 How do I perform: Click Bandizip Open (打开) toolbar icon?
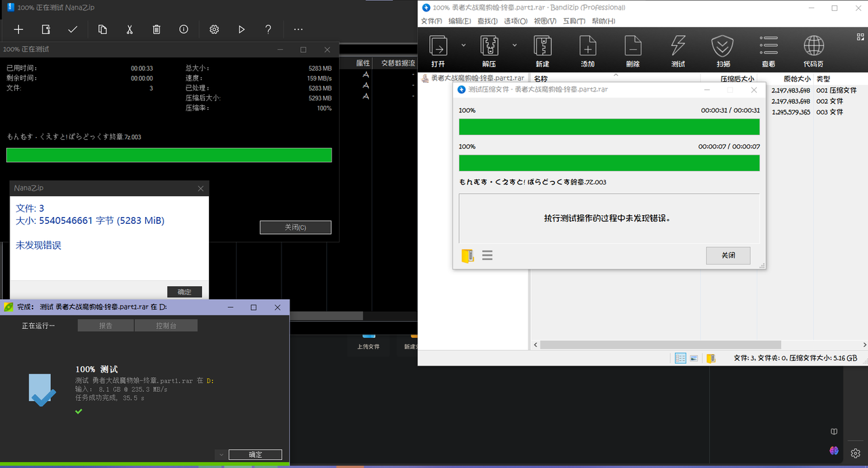(x=438, y=51)
